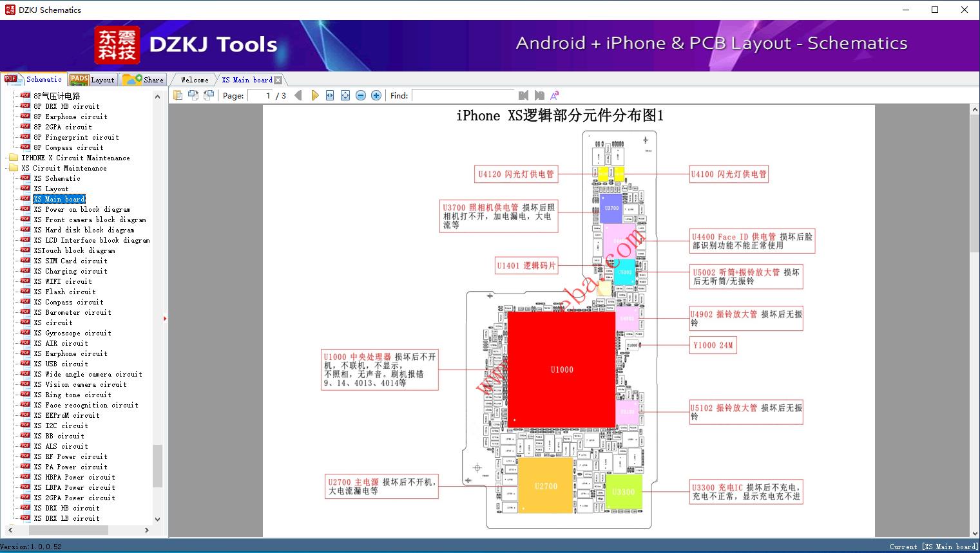The image size is (980, 553).
Task: Click the PDF icon beside XS AIR circuit
Action: coord(25,343)
